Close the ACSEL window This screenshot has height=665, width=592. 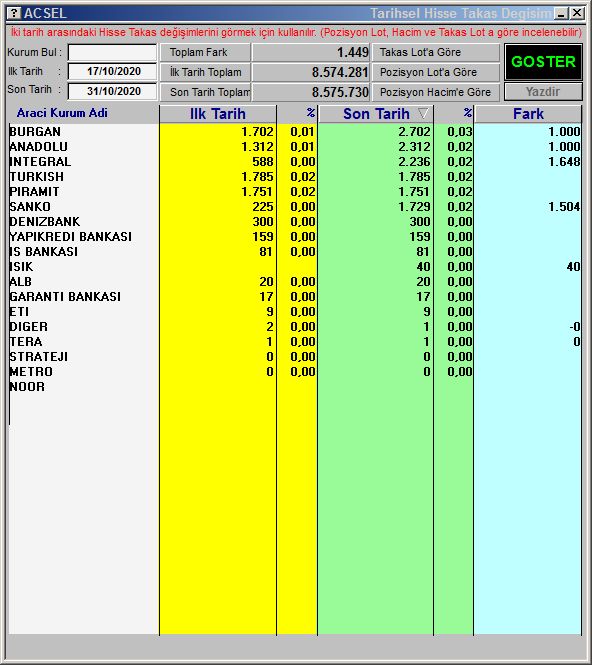577,14
